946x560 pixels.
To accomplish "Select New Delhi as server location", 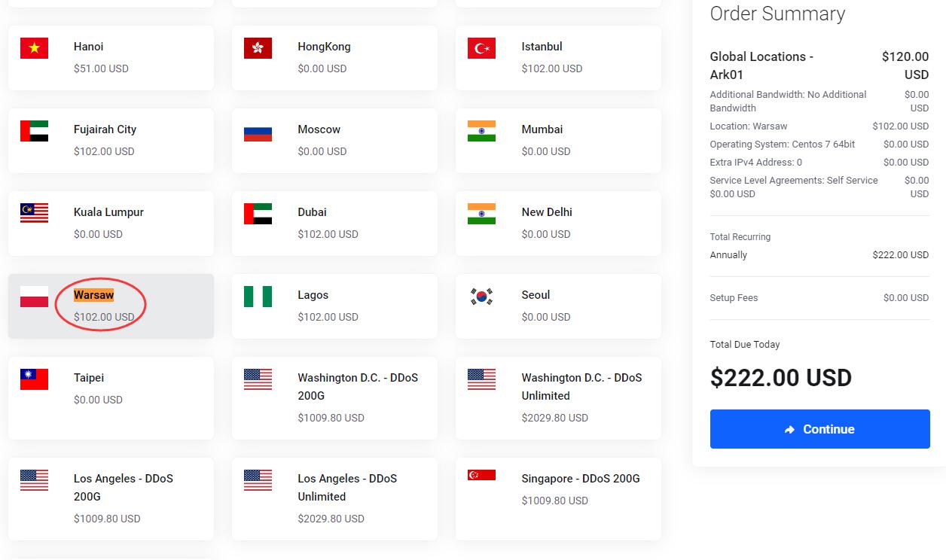I will coord(558,223).
